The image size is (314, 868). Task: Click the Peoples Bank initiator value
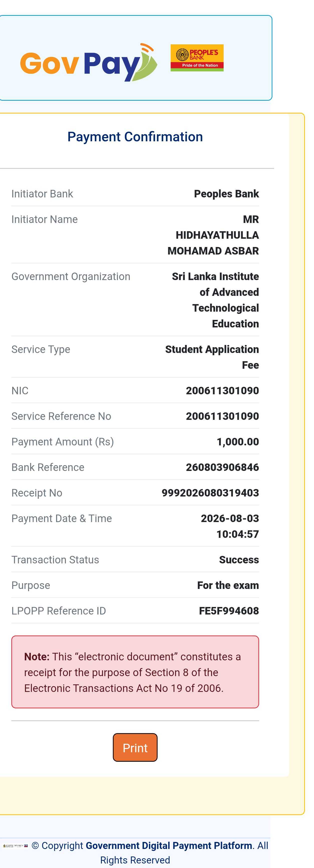(226, 194)
